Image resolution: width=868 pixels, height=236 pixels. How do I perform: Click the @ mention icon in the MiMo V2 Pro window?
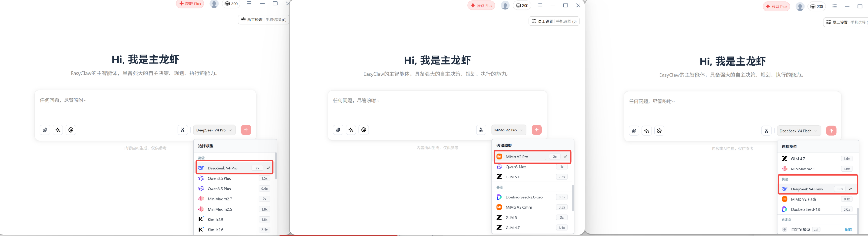[x=364, y=130]
